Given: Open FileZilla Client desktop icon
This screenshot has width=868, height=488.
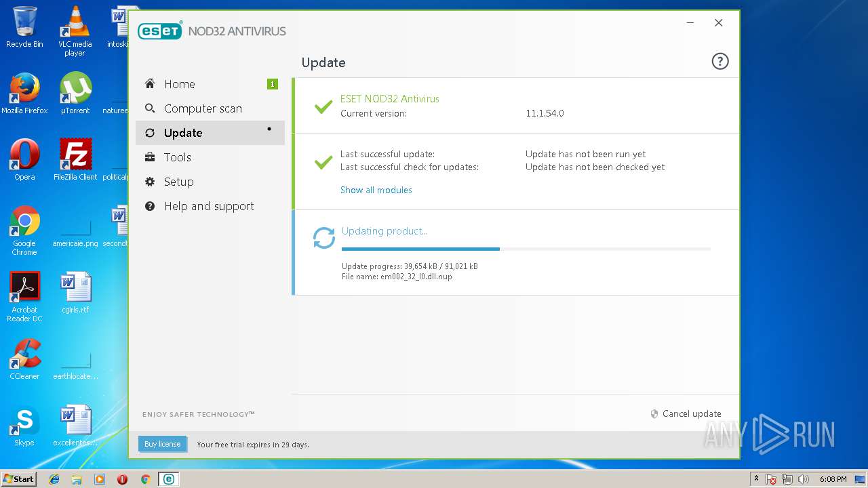Looking at the screenshot, I should 75,160.
